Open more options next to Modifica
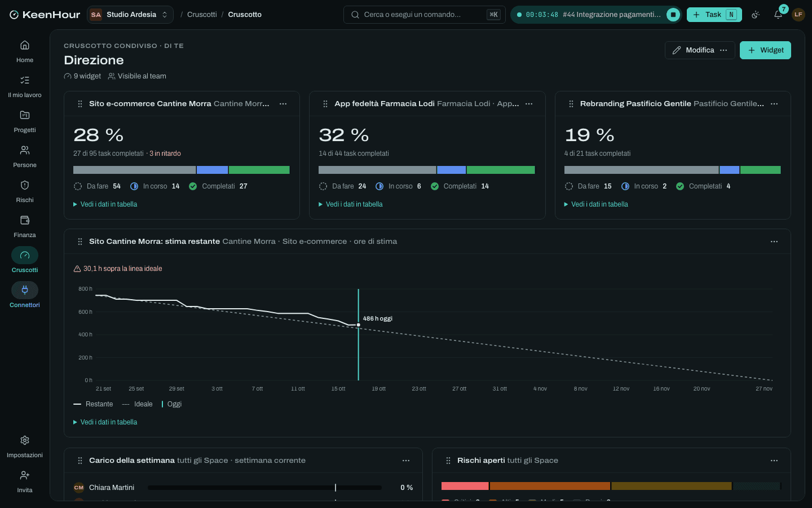 [723, 50]
